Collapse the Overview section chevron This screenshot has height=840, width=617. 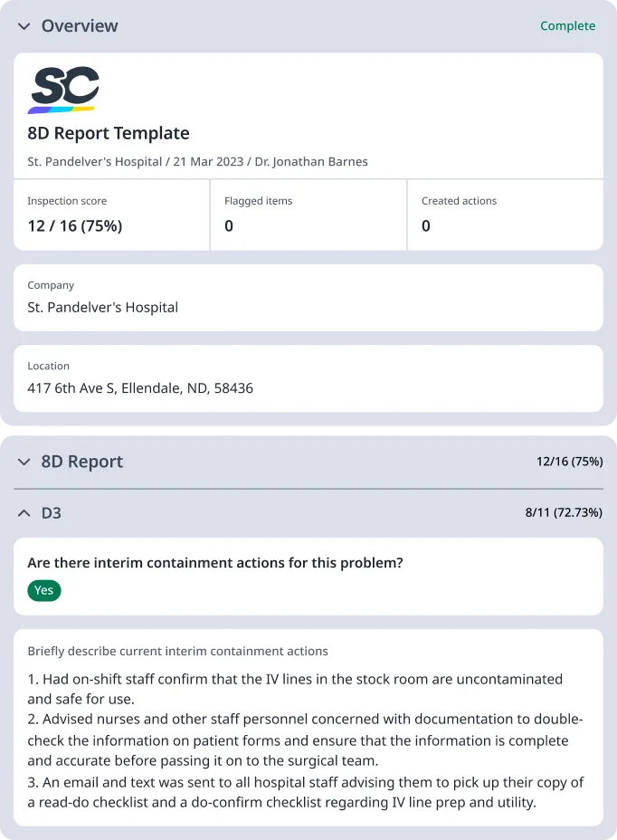(23, 26)
